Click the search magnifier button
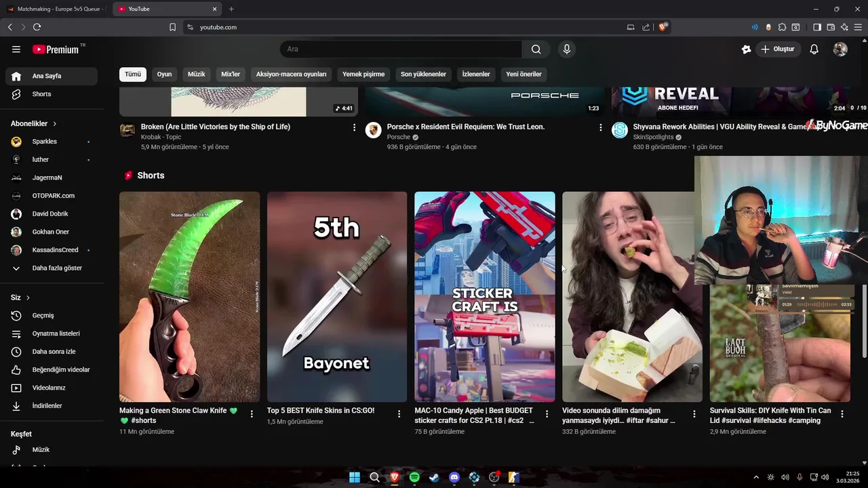Screen dimensions: 868x488 coord(536,49)
